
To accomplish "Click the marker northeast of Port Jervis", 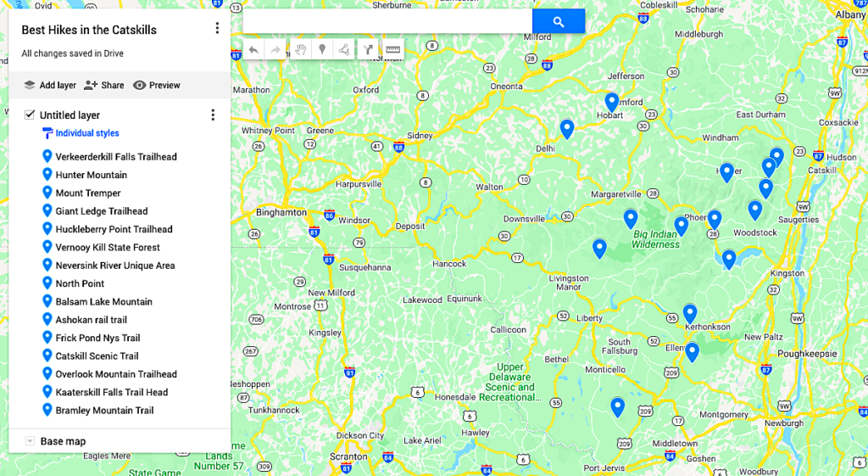I will [x=618, y=407].
